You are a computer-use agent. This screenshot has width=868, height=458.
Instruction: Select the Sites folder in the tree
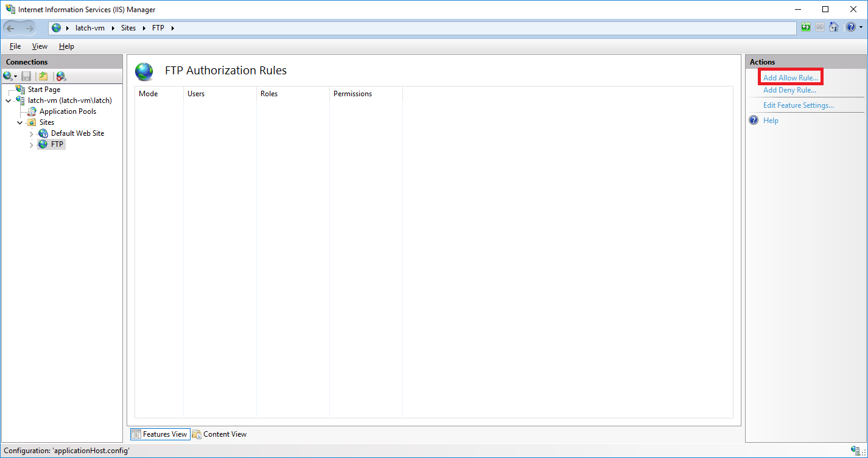coord(47,122)
